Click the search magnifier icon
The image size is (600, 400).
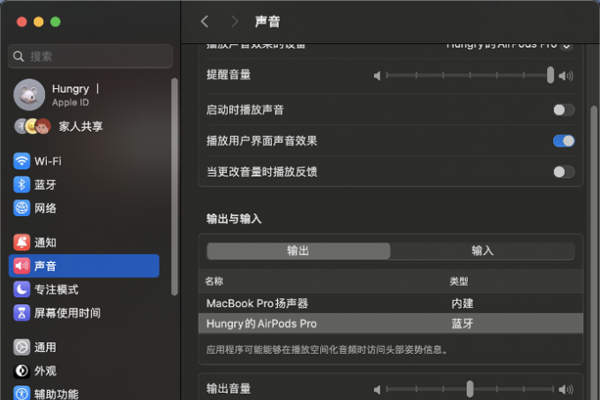tap(18, 57)
